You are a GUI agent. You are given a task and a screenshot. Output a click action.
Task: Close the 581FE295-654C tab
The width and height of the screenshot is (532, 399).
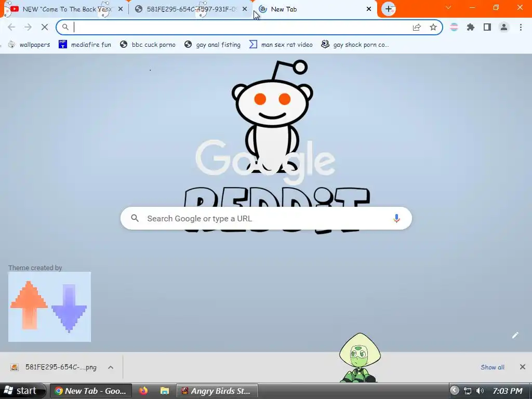(x=245, y=9)
